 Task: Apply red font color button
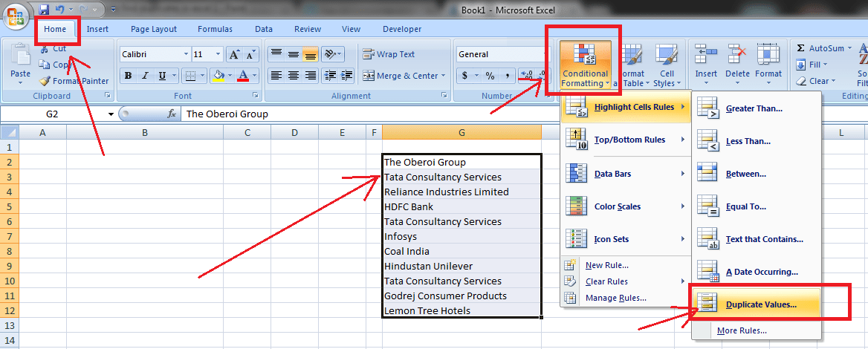(242, 76)
